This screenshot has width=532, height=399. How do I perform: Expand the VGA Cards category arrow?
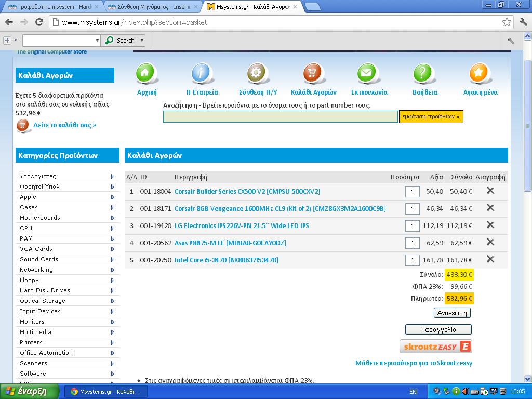click(113, 249)
